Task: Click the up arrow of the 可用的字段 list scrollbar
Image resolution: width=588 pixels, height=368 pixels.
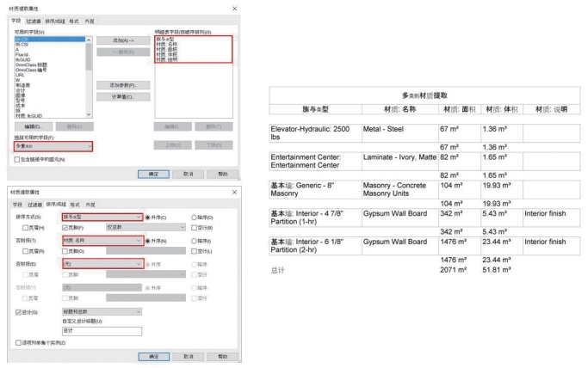Action: click(89, 40)
